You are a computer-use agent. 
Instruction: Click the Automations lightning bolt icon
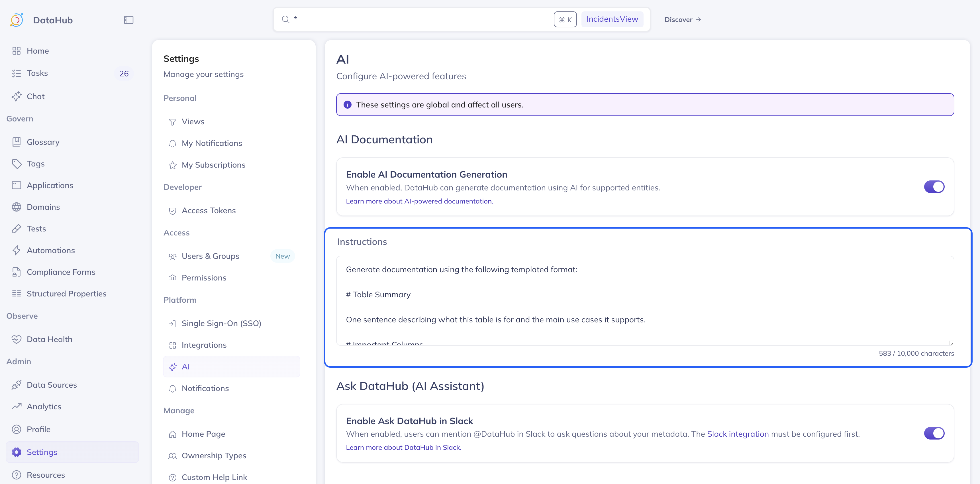tap(16, 250)
